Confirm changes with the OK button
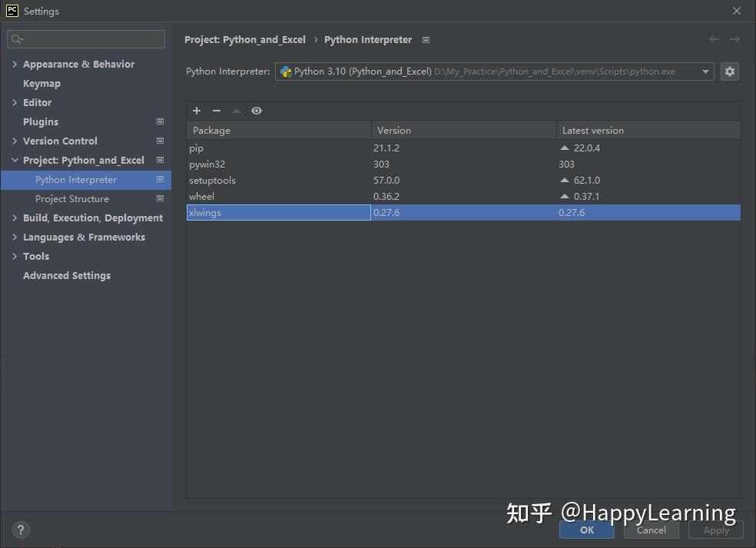This screenshot has width=756, height=548. tap(586, 530)
